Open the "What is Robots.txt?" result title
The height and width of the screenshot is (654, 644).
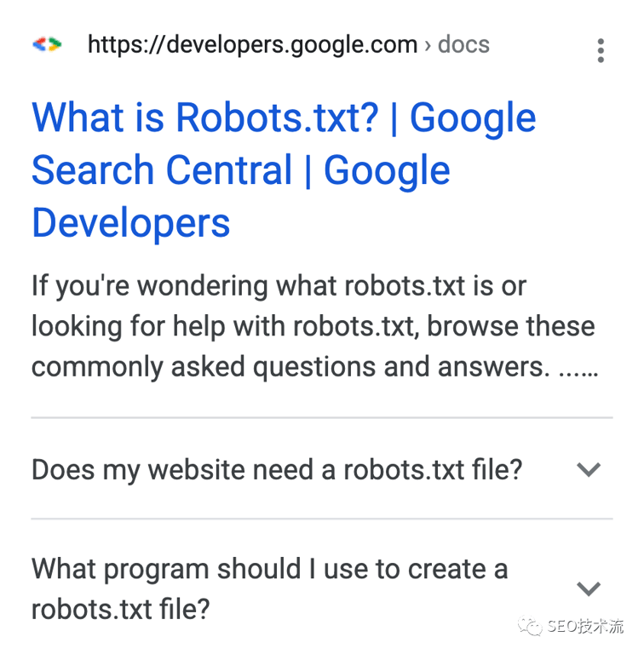pos(284,169)
